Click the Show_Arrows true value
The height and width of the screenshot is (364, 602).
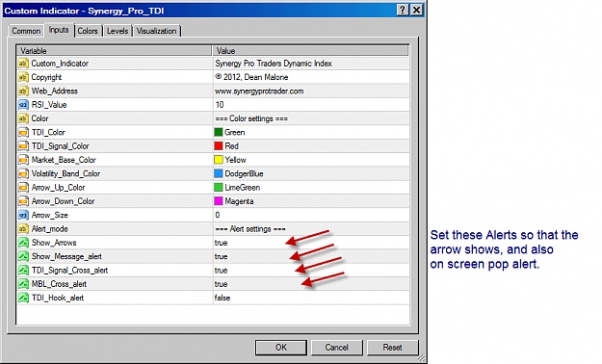[x=222, y=243]
